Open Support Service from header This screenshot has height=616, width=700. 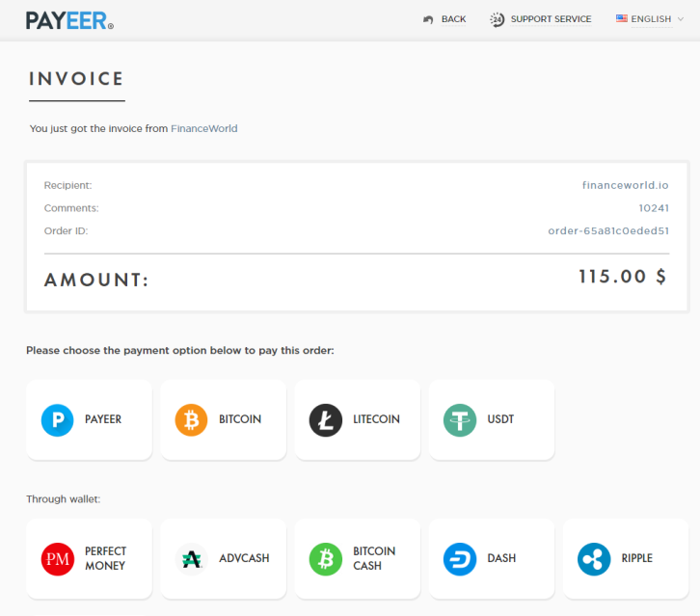pyautogui.click(x=551, y=19)
